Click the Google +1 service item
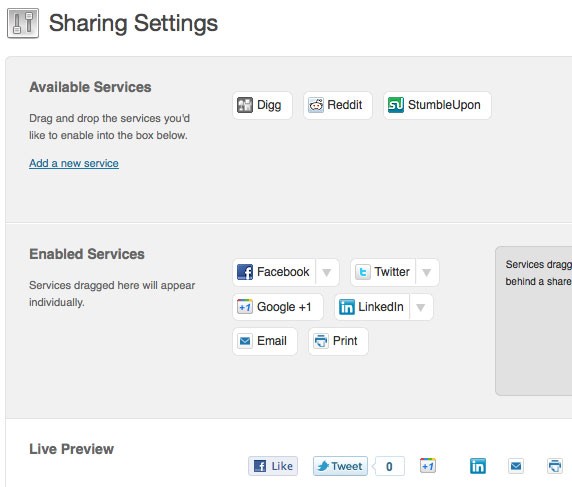Viewport: 572px width, 487px height. (x=278, y=307)
